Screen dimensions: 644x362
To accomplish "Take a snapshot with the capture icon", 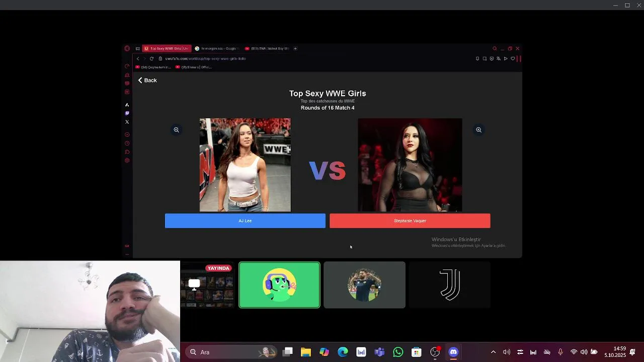I will click(x=485, y=58).
